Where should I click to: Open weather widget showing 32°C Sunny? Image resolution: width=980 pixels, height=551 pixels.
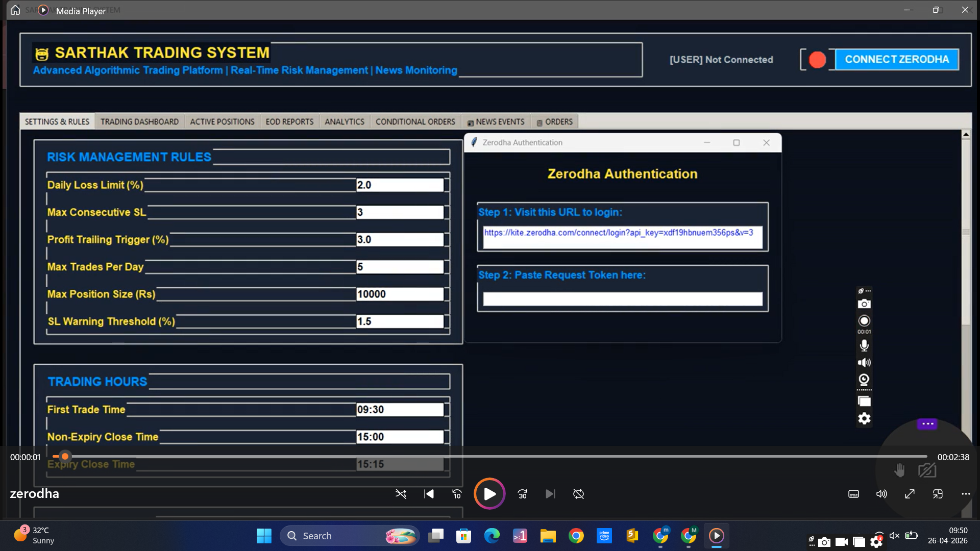[x=34, y=536]
